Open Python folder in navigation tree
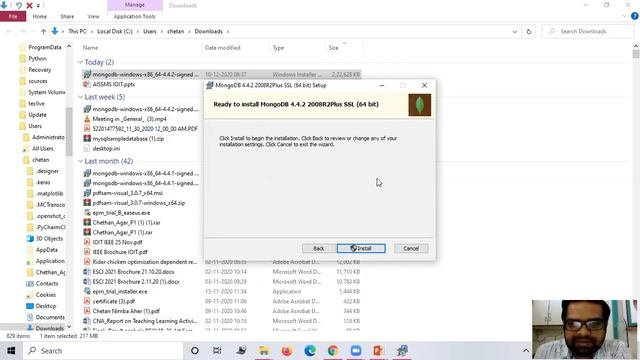 pyautogui.click(x=37, y=59)
